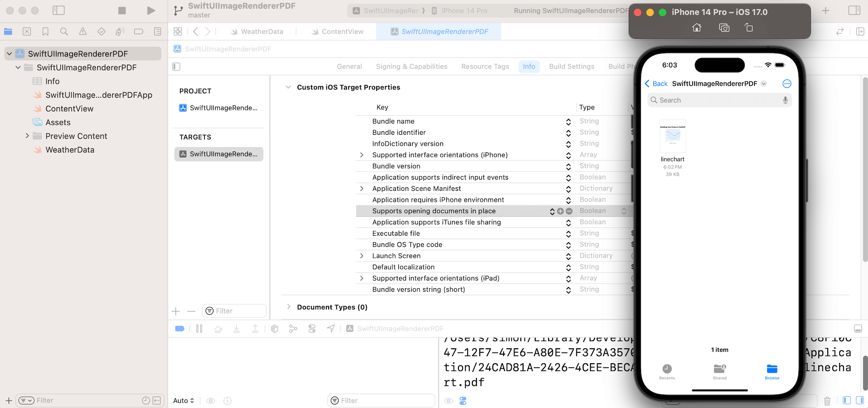The image size is (868, 408).
Task: Open the Test navigator diamond icon
Action: click(x=101, y=32)
